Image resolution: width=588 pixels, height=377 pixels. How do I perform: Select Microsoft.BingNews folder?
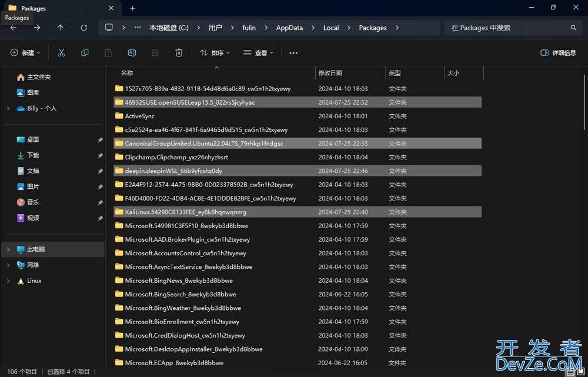[298, 281]
